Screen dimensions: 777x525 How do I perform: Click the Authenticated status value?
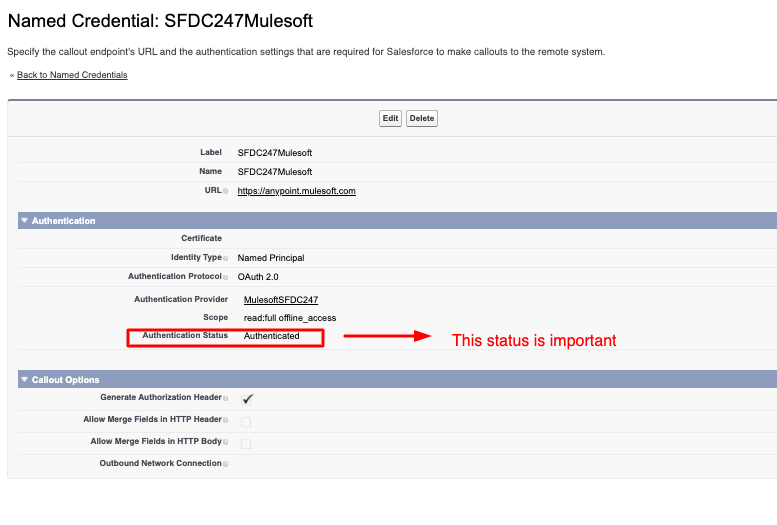point(272,336)
